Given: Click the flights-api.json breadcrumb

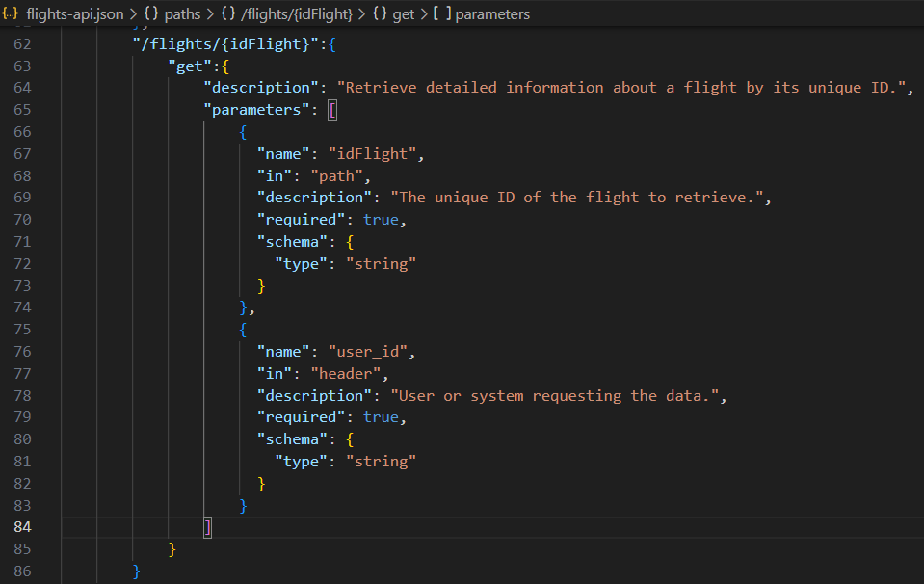Looking at the screenshot, I should (x=75, y=14).
